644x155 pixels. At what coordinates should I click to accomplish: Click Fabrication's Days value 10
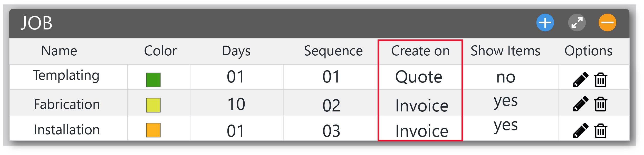point(236,104)
